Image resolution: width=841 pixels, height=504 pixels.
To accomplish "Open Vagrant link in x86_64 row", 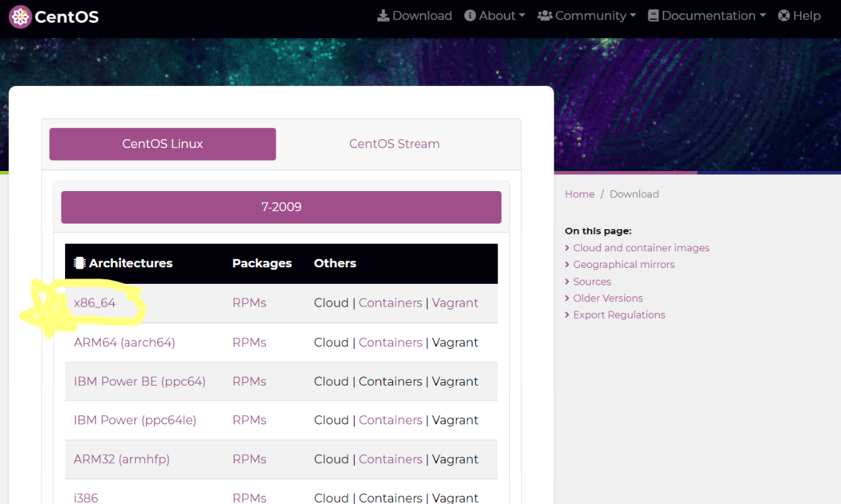I will click(455, 303).
